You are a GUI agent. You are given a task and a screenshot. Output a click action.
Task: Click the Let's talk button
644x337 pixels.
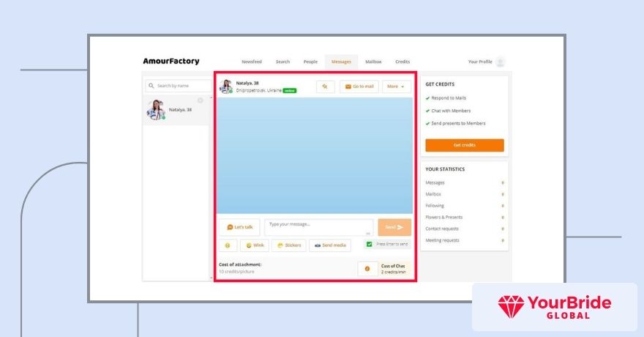pos(239,227)
